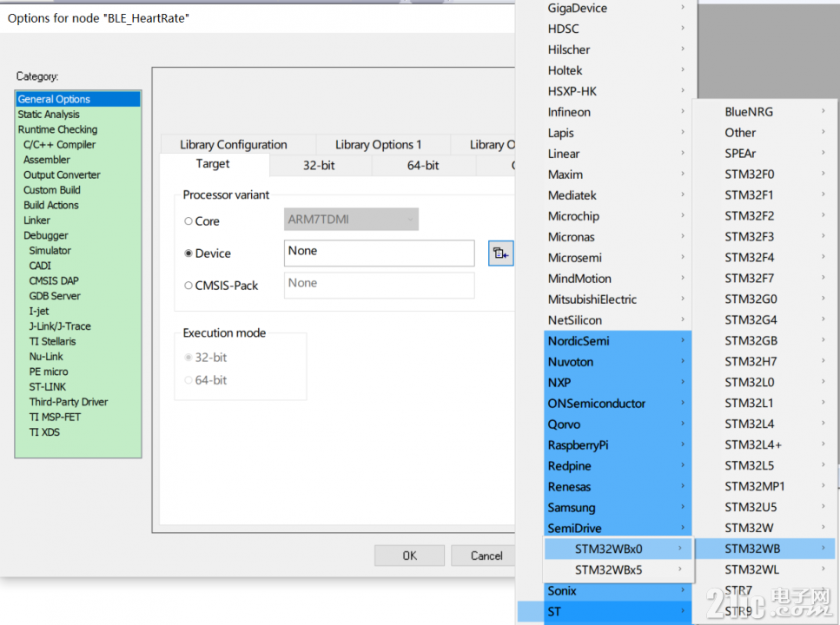
Task: Select Debugger category
Action: 78,235
